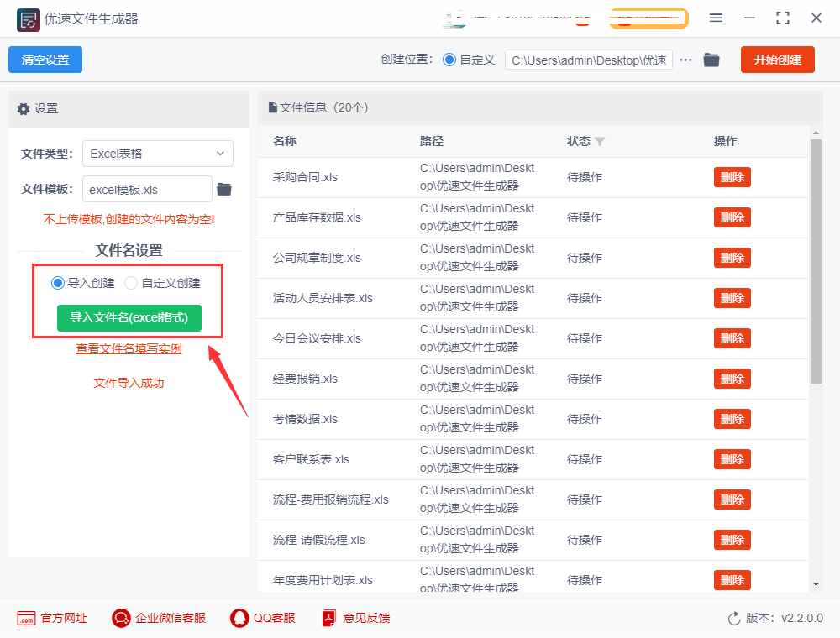
Task: Delete 流程-费用报销流程.xls row
Action: 732,500
